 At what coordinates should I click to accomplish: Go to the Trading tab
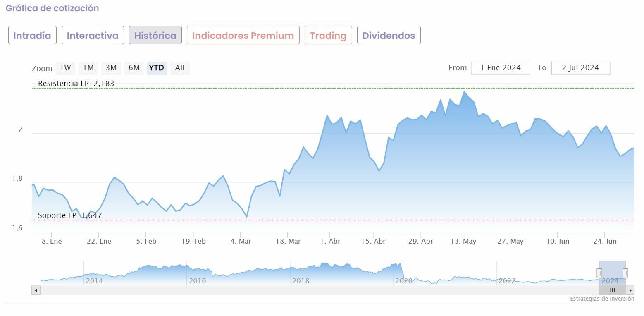(x=328, y=36)
